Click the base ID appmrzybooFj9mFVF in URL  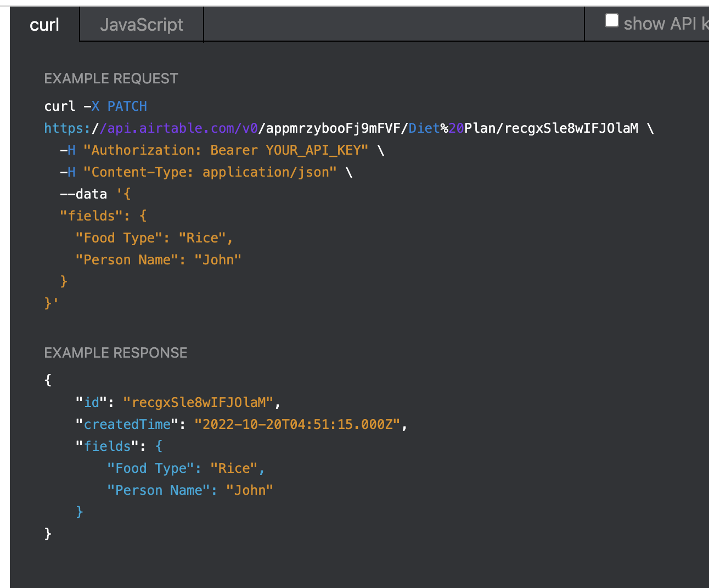point(333,128)
